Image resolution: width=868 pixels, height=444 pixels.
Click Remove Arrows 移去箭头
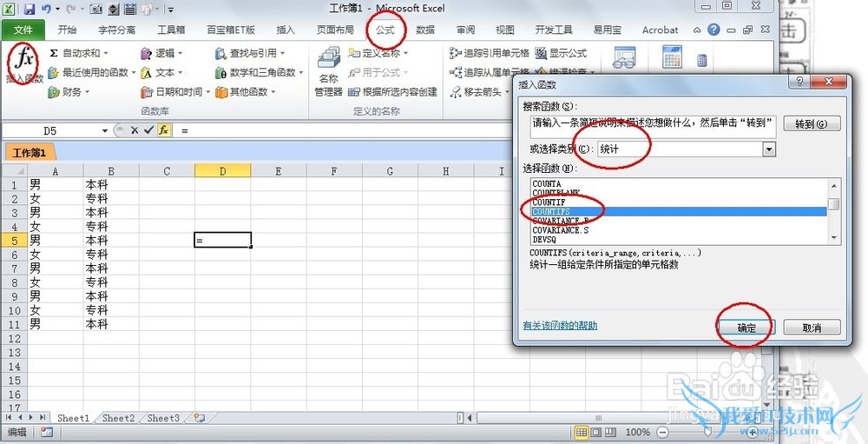(479, 92)
